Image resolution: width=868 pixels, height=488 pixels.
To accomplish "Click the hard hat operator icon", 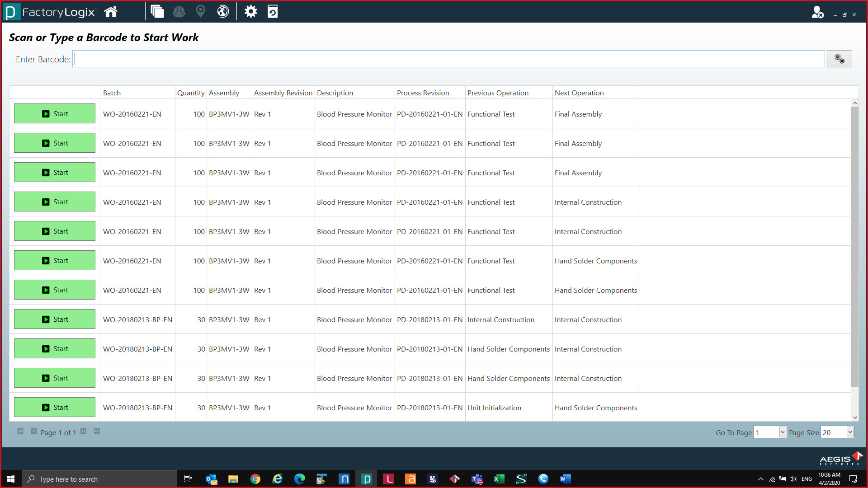I will tap(179, 12).
